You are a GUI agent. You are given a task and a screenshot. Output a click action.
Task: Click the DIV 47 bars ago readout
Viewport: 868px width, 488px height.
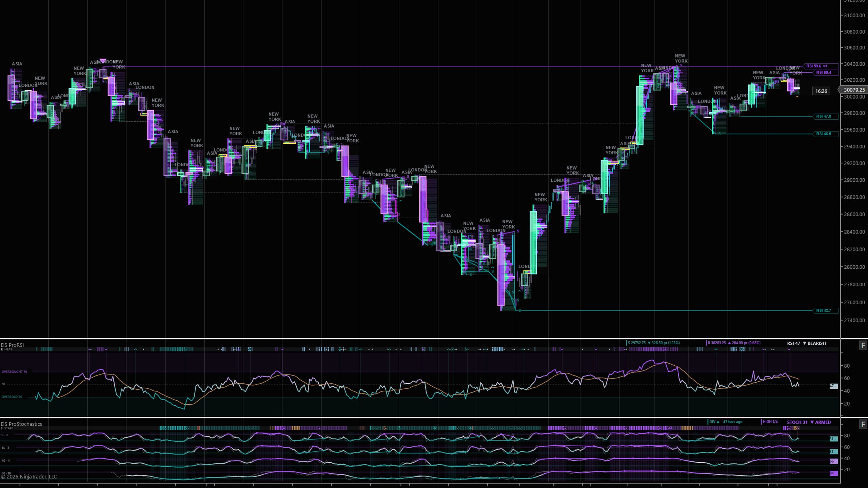pos(725,422)
